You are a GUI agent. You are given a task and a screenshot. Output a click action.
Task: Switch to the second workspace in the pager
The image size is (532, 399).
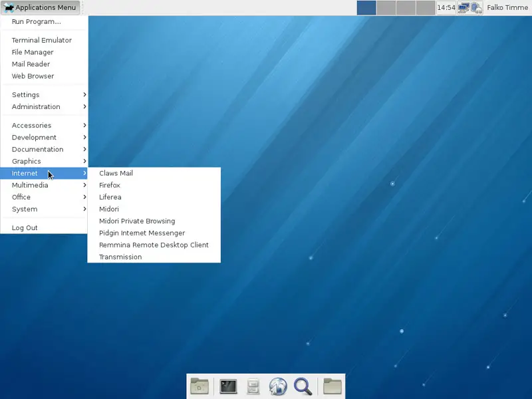pyautogui.click(x=386, y=7)
